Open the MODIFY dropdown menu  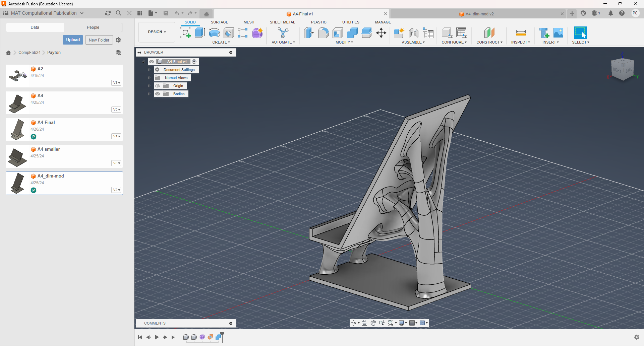pos(344,42)
